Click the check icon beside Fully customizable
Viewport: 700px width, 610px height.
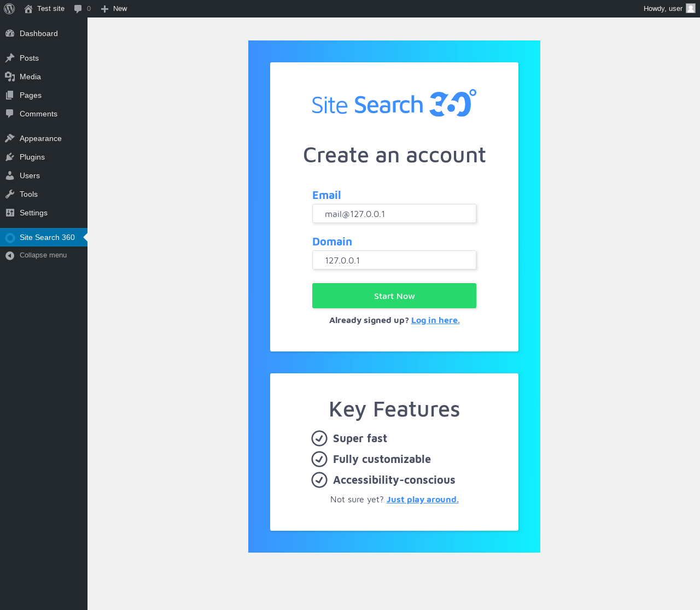(x=319, y=459)
